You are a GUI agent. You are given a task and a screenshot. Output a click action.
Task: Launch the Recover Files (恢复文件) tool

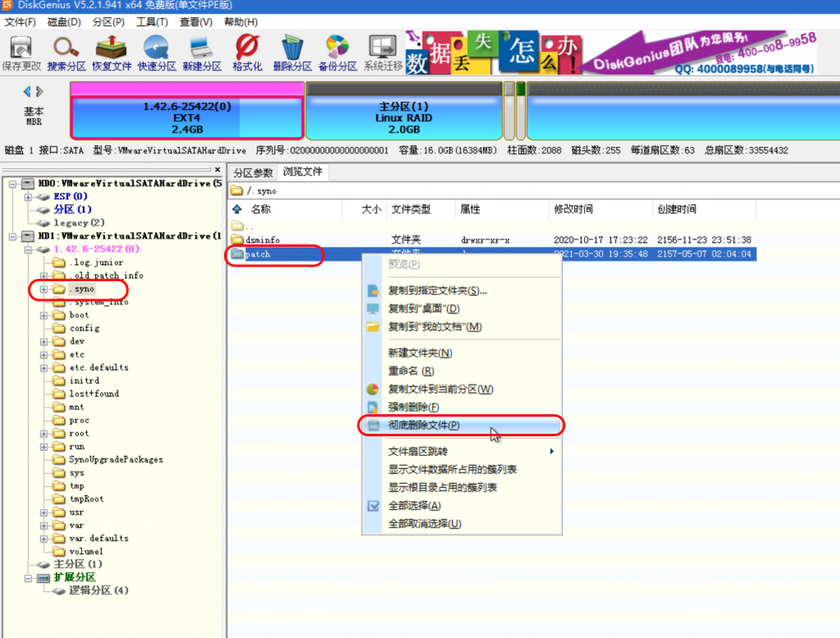(x=112, y=53)
